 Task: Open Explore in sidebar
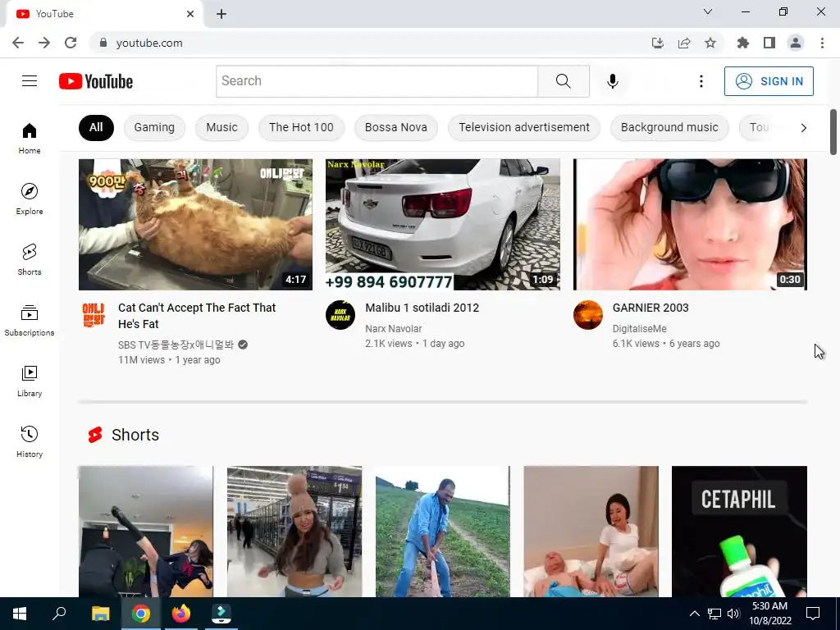[30, 199]
